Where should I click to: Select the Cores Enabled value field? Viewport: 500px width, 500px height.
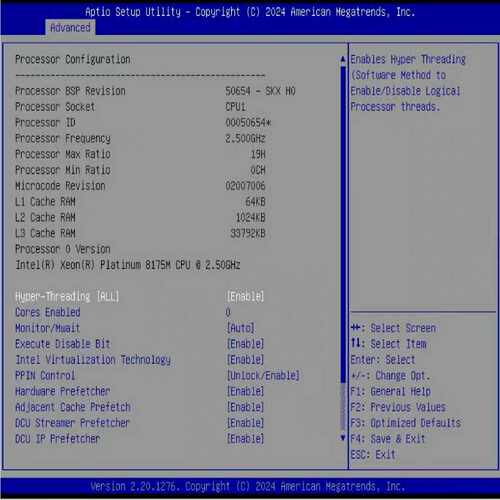(228, 312)
